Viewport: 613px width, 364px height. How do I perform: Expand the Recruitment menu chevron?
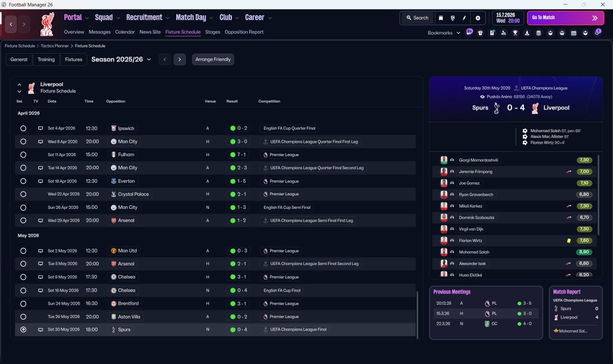pos(168,18)
